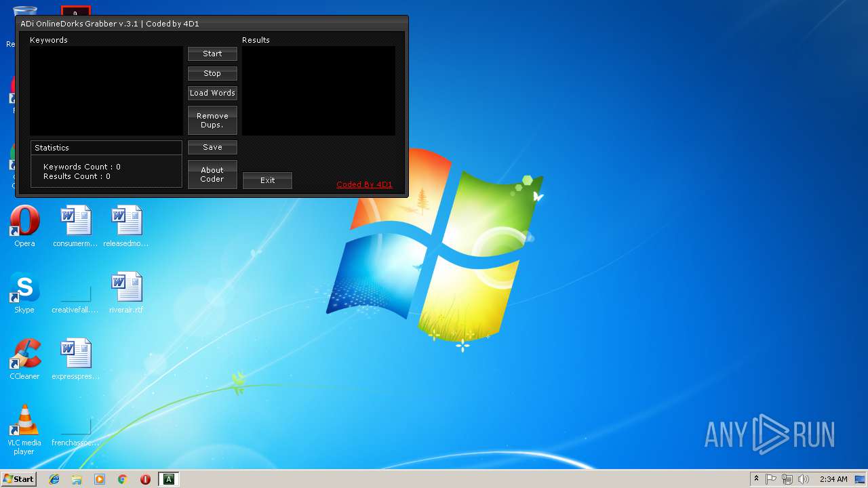The image size is (868, 488).
Task: Remove duplicates with Remove Dups. button
Action: click(212, 121)
